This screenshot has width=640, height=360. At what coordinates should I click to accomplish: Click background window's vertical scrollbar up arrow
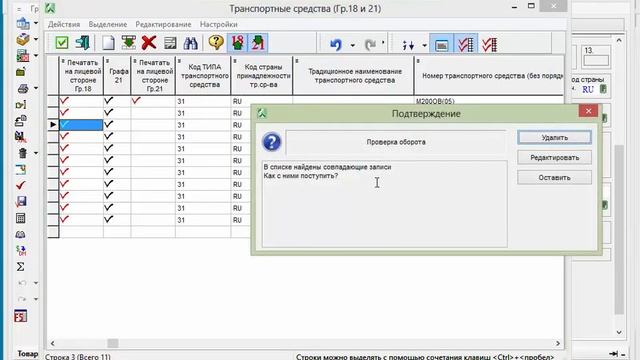click(x=619, y=40)
